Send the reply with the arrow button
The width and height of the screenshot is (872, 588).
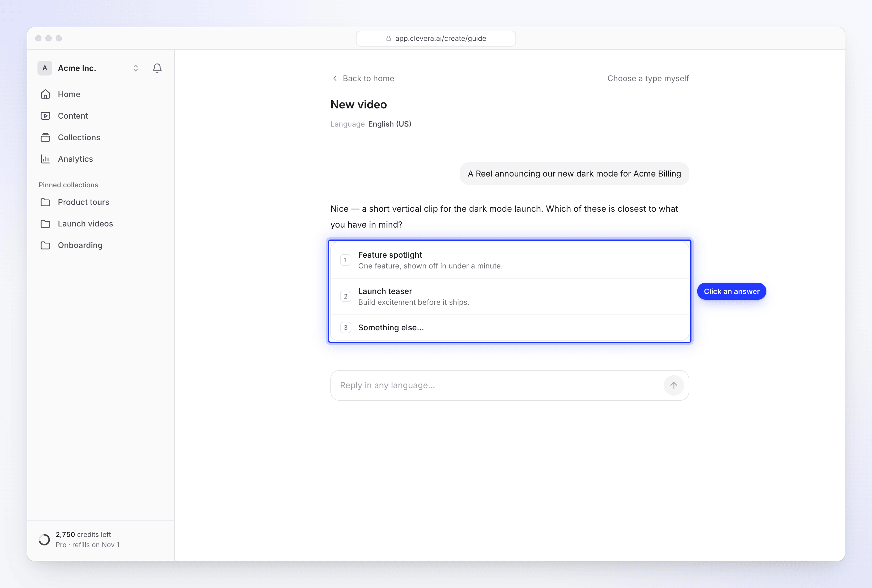(674, 385)
